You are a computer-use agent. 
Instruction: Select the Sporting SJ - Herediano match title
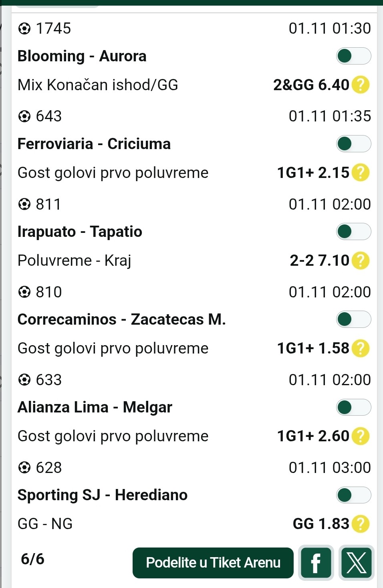103,495
